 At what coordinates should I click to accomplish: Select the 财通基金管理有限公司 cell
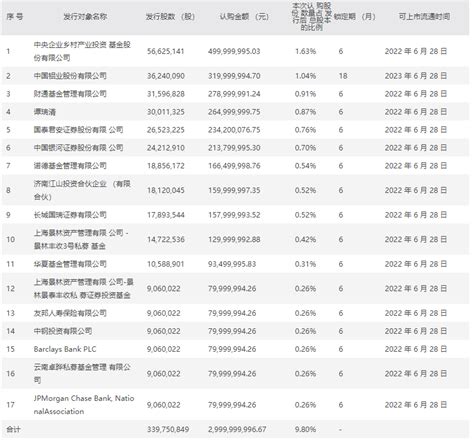pyautogui.click(x=70, y=94)
